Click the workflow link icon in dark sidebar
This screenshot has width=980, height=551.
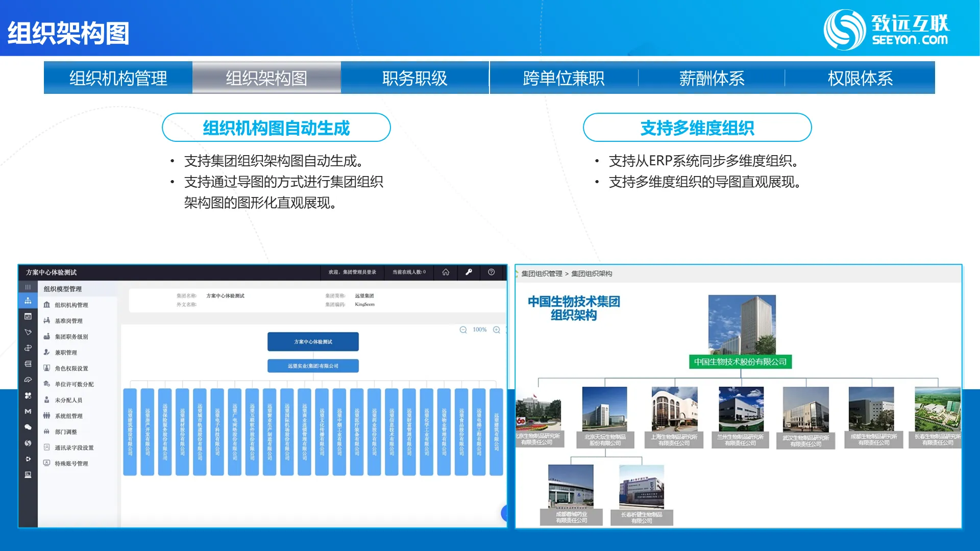point(28,348)
